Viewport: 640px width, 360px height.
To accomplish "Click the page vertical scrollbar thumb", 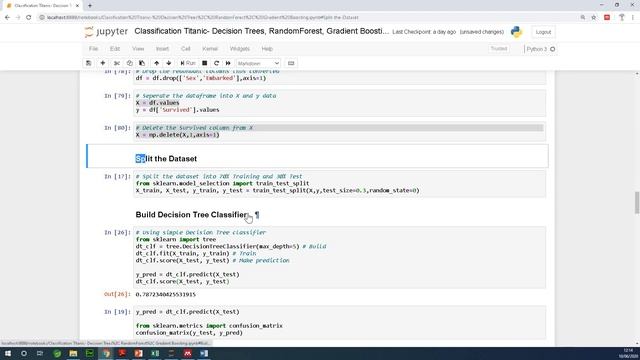I will point(636,202).
